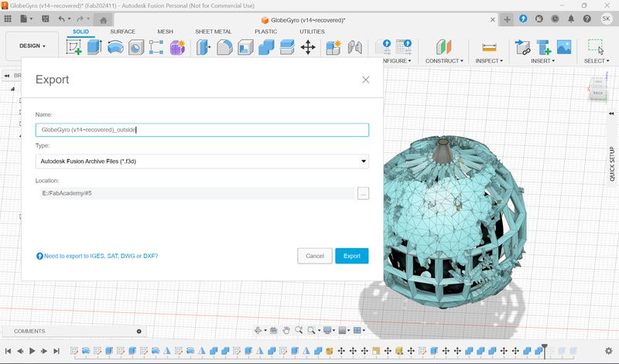Screen dimensions: 619x364
Task: Click the Location path field
Action: pyautogui.click(x=197, y=193)
